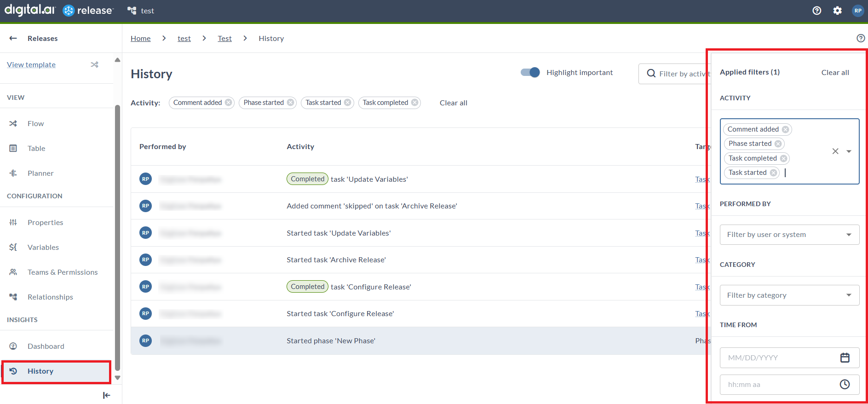Open the Filter by category dropdown
The image size is (868, 404).
[789, 295]
